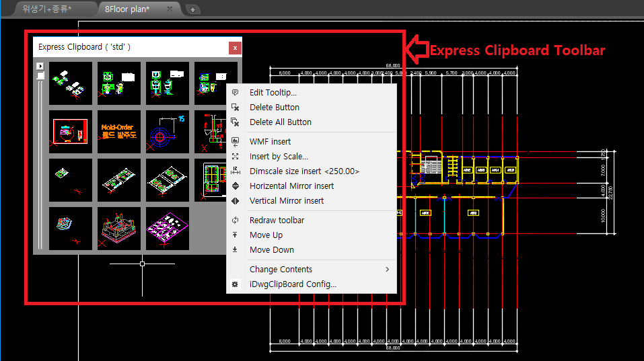The height and width of the screenshot is (361, 644).
Task: Close the 8Floor plan* tab with its x
Action: (x=170, y=9)
